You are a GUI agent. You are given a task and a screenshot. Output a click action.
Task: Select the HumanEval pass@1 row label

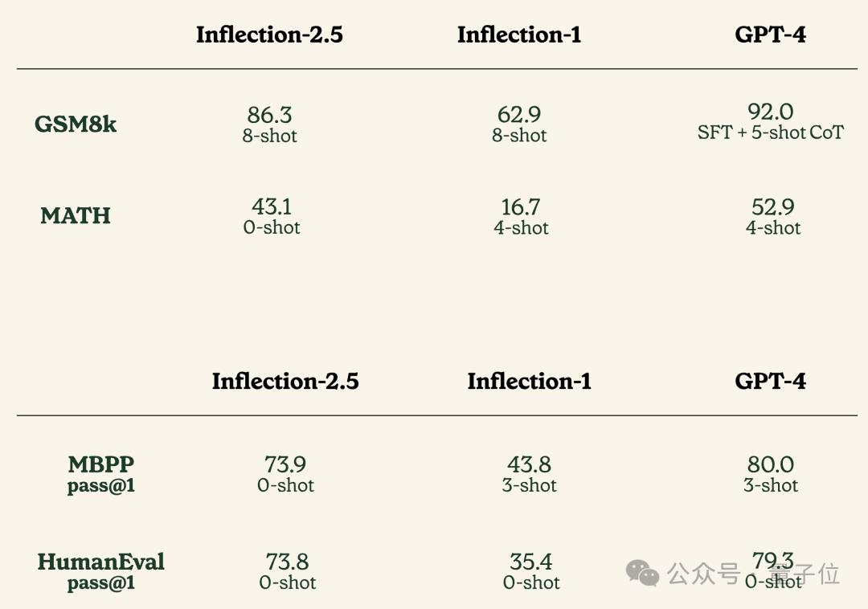(x=101, y=571)
